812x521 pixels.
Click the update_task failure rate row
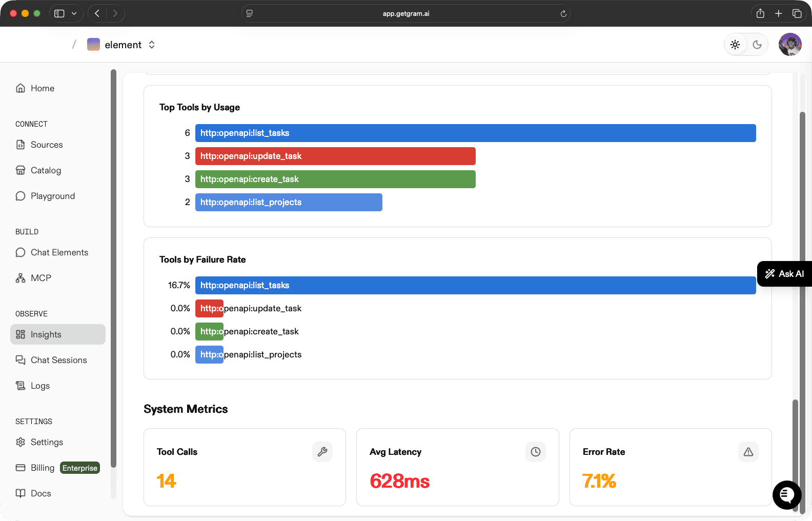point(458,308)
